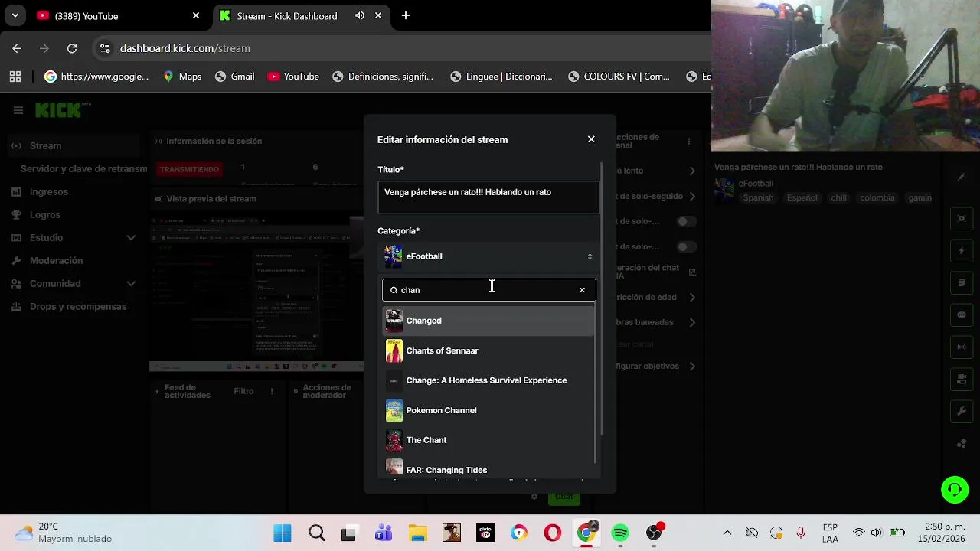This screenshot has height=551, width=980.
Task: Click the category list scrollbar
Action: [x=596, y=383]
